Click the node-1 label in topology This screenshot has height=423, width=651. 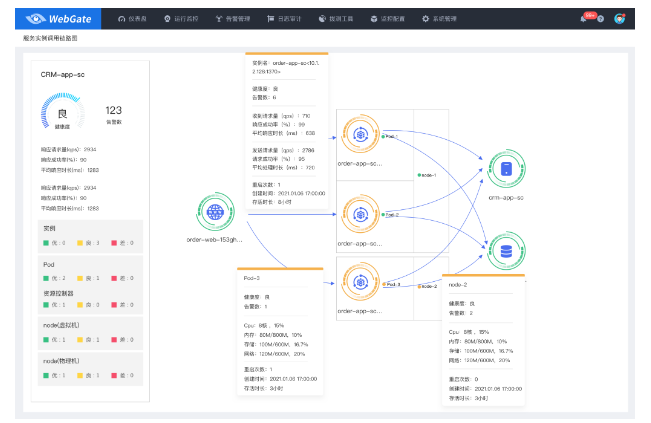coord(427,175)
